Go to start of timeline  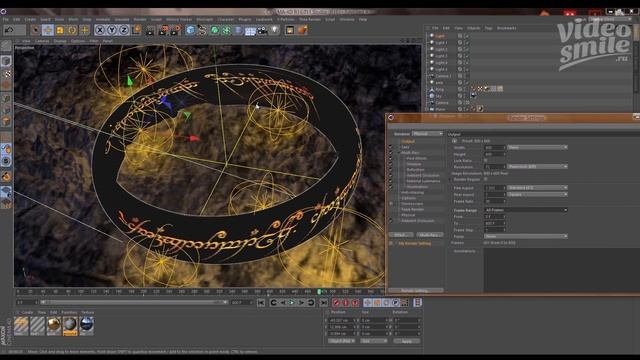[261, 303]
